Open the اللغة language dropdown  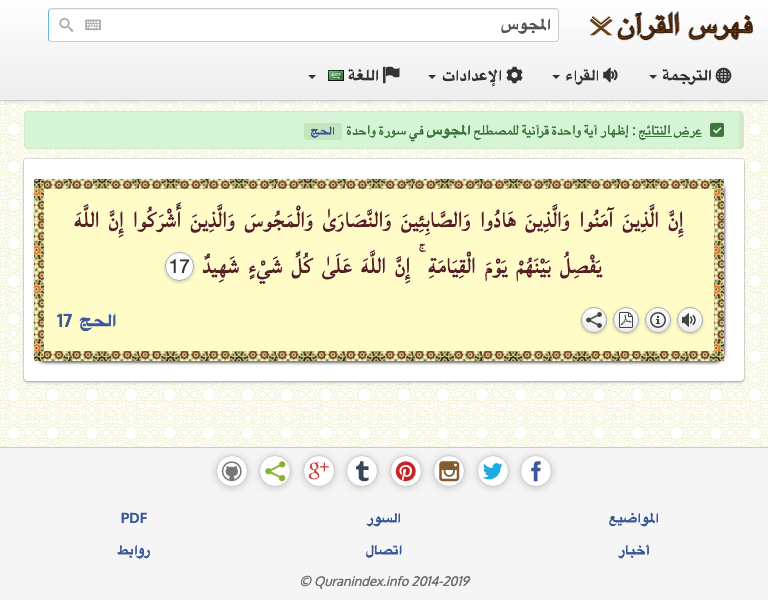[x=355, y=75]
